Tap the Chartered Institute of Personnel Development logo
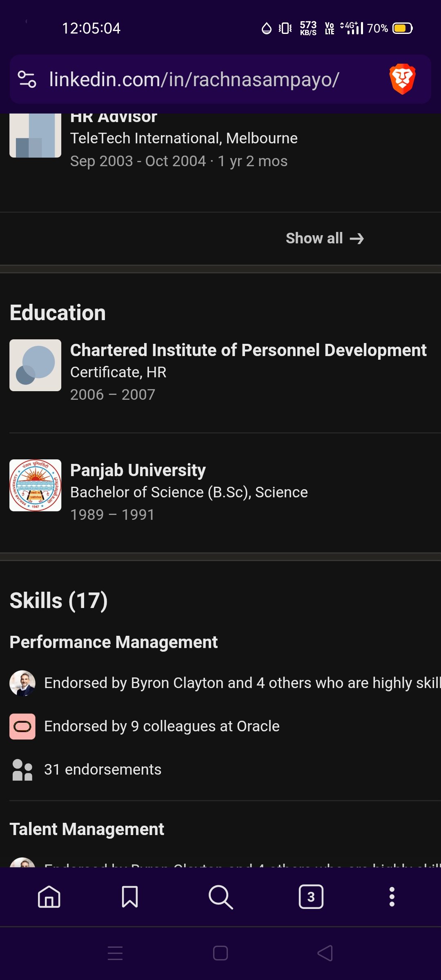This screenshot has width=441, height=980. (x=35, y=365)
